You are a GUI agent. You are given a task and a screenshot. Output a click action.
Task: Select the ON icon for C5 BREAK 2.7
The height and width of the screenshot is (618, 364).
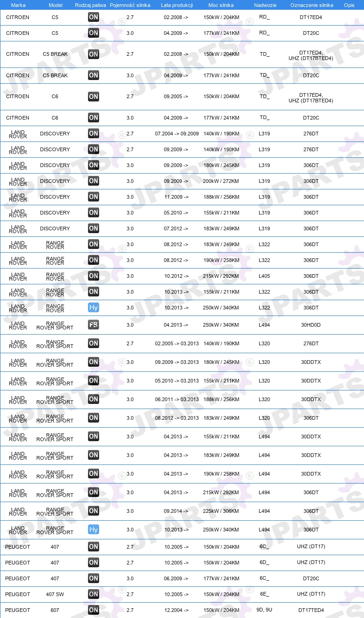click(94, 54)
